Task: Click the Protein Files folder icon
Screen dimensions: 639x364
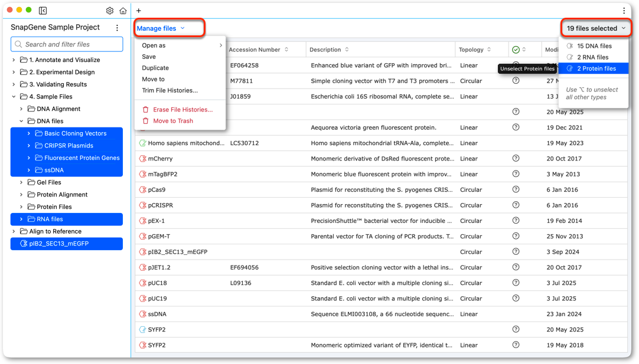Action: point(31,207)
